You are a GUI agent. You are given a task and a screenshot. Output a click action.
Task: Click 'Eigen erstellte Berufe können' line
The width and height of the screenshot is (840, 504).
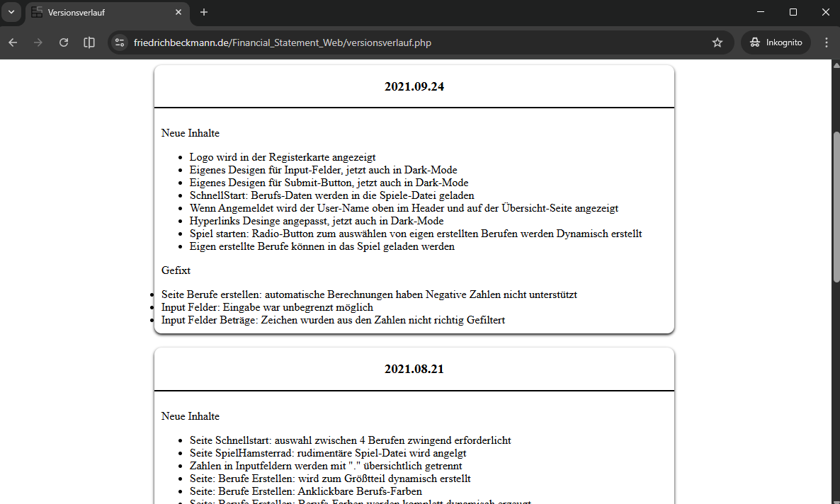[x=322, y=246]
